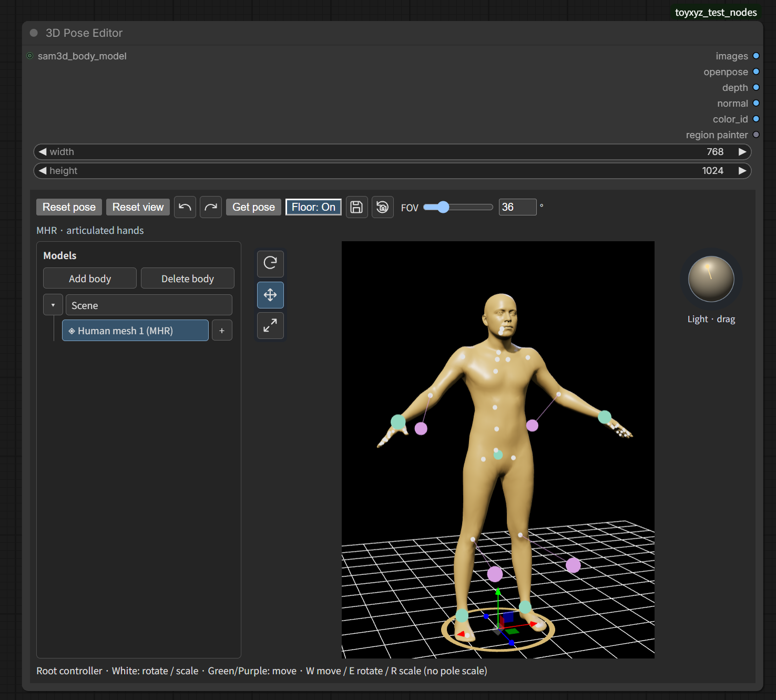The width and height of the screenshot is (776, 700).
Task: Decrease height with the left arrow
Action: pyautogui.click(x=43, y=171)
